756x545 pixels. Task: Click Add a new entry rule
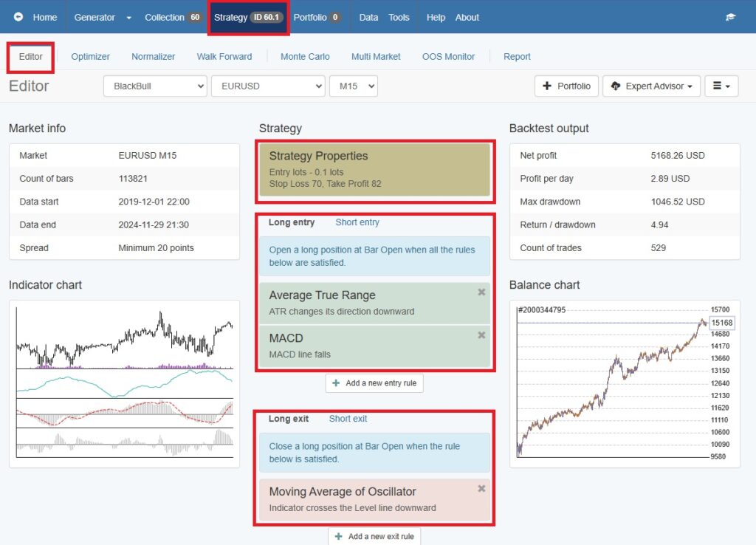374,383
